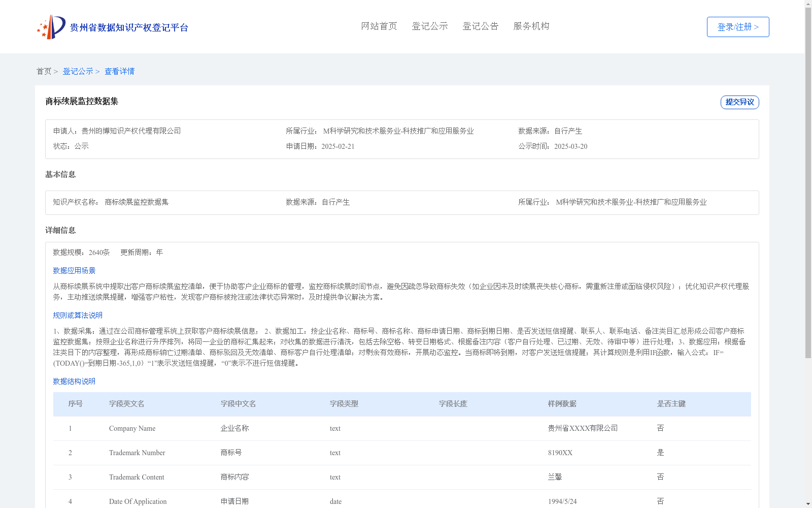Click the 数据结构说明 heading
This screenshot has width=812, height=508.
tap(74, 382)
